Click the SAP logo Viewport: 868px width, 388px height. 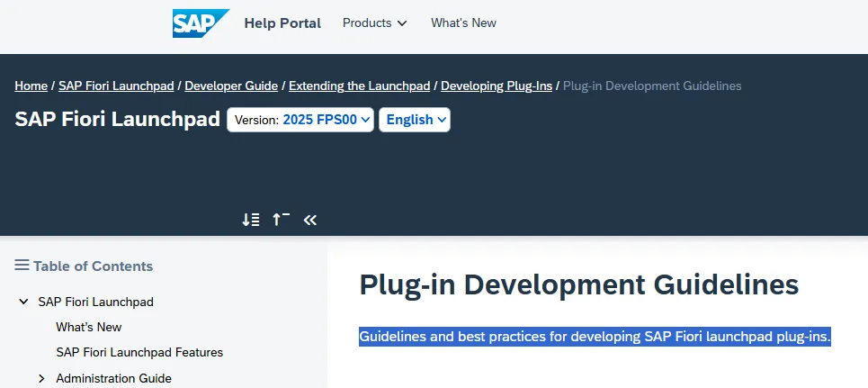coord(201,23)
